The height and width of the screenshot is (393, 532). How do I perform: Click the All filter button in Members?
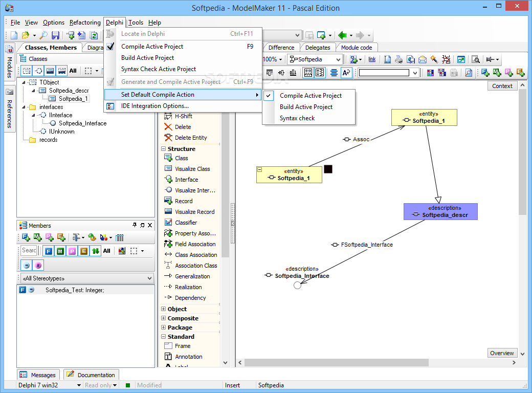(x=107, y=251)
